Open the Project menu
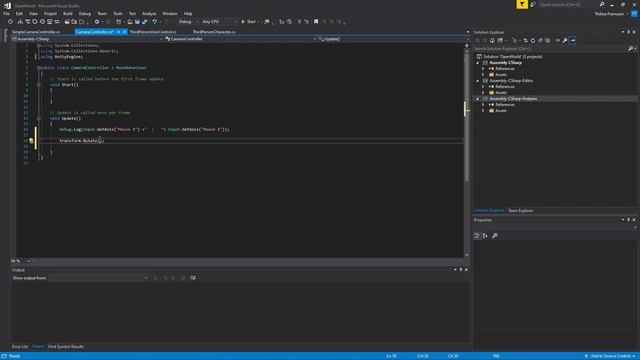 point(50,14)
